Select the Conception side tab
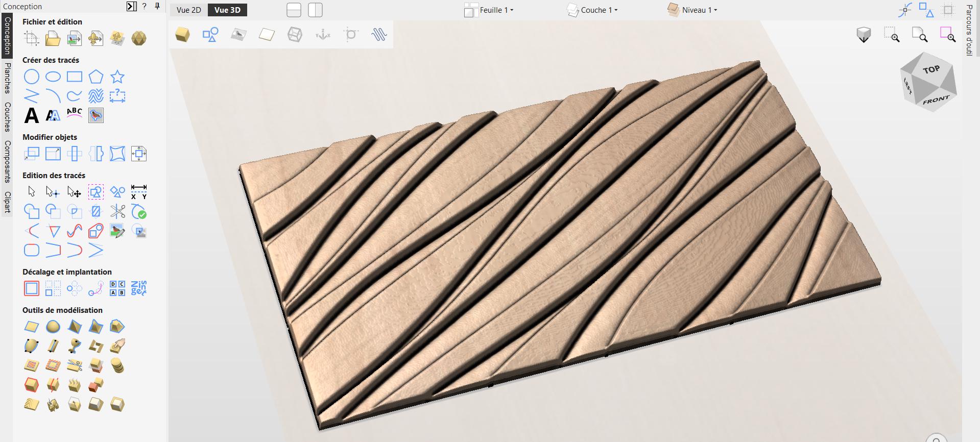 click(x=7, y=36)
